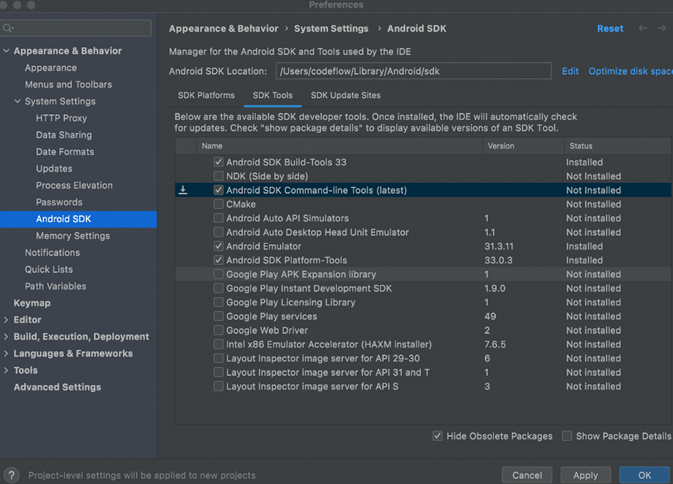
Task: Click the Android SDK Location path field
Action: (413, 71)
